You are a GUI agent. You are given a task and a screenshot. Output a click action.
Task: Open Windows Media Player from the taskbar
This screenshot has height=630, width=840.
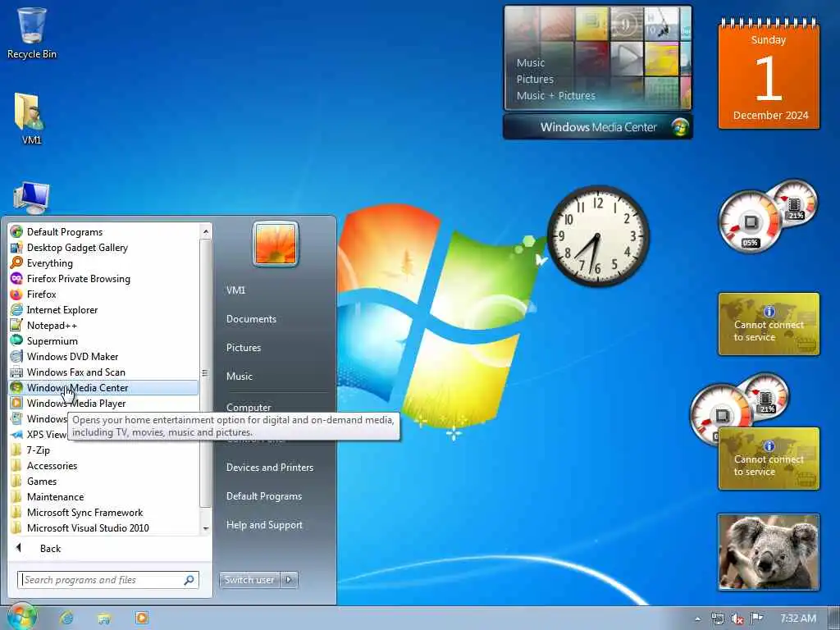pos(141,619)
